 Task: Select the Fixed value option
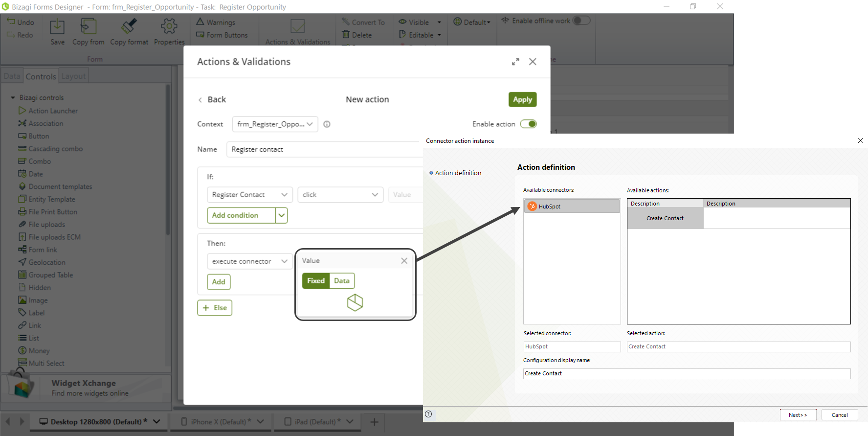[x=316, y=281]
